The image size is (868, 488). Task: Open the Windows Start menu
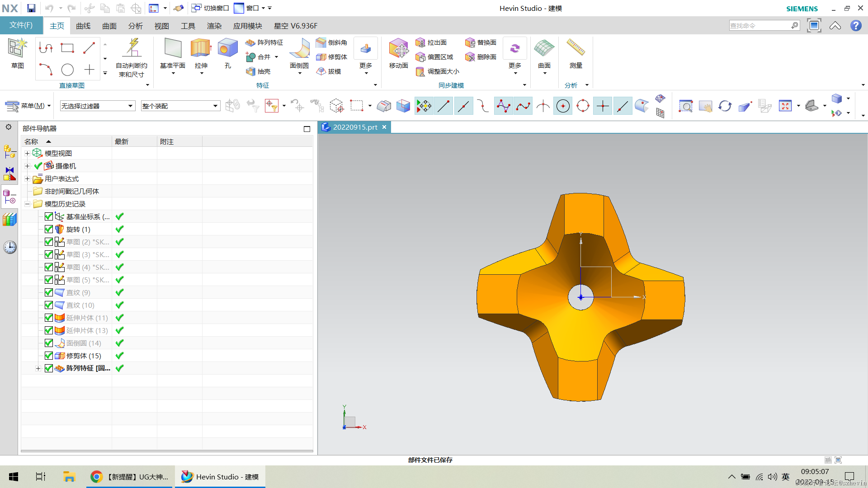pos(14,477)
